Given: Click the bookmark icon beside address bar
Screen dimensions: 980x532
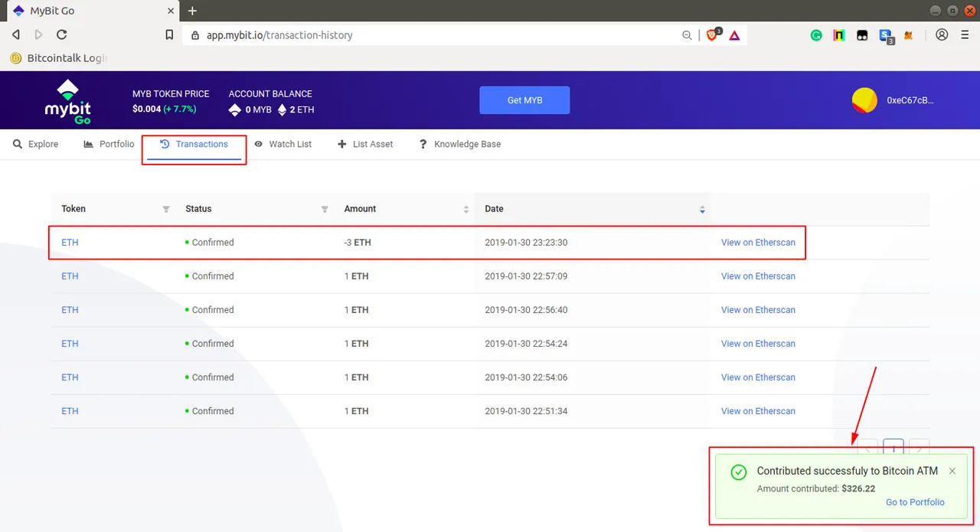Looking at the screenshot, I should click(x=169, y=35).
